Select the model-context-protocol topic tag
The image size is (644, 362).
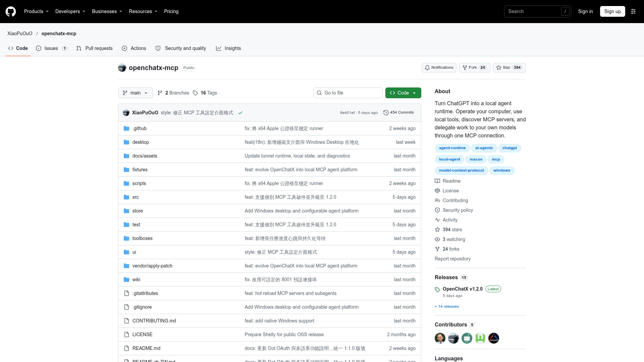pyautogui.click(x=461, y=170)
